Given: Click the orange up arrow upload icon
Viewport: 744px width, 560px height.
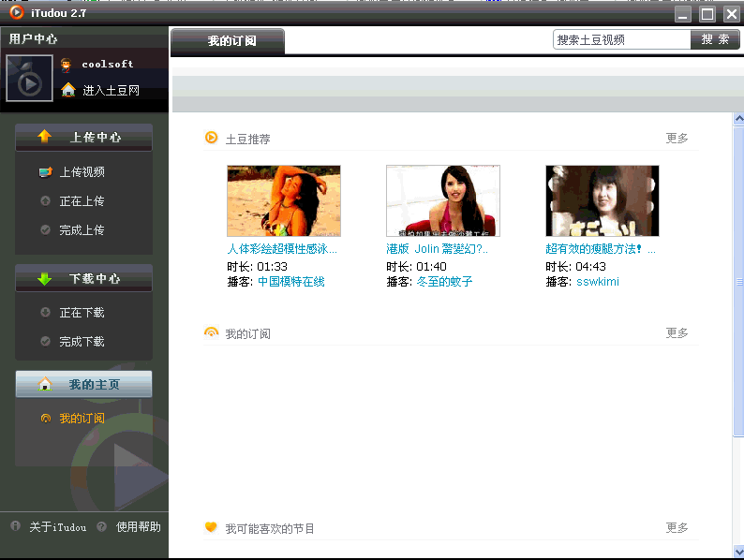Looking at the screenshot, I should coord(45,137).
